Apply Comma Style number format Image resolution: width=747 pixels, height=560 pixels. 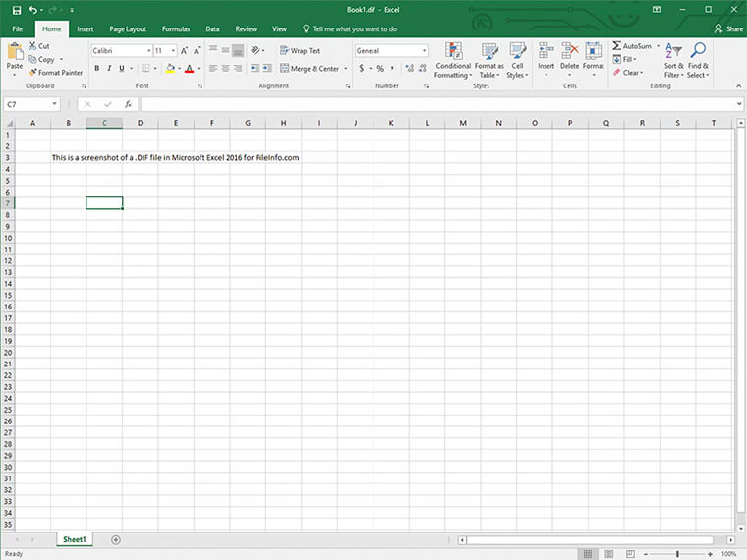pyautogui.click(x=392, y=68)
